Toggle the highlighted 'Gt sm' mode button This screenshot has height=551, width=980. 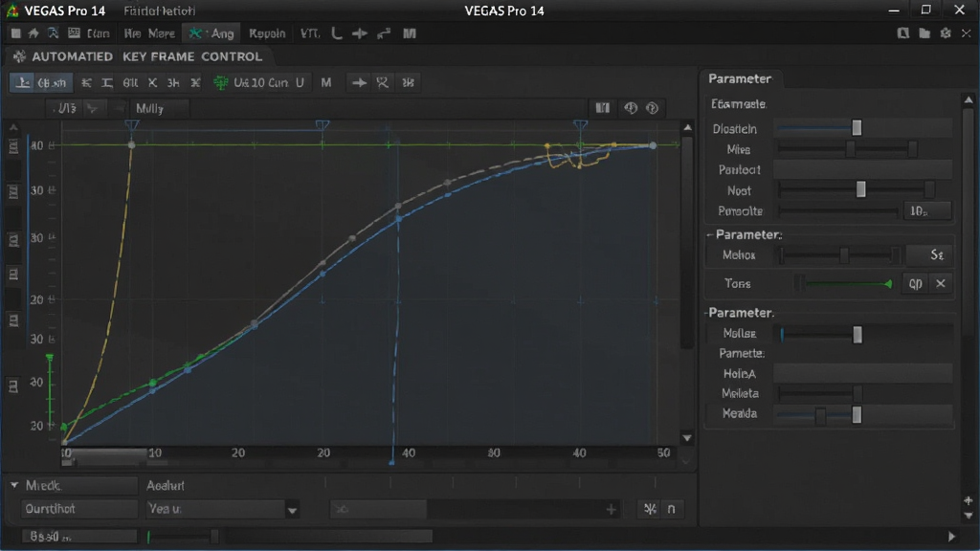point(52,82)
